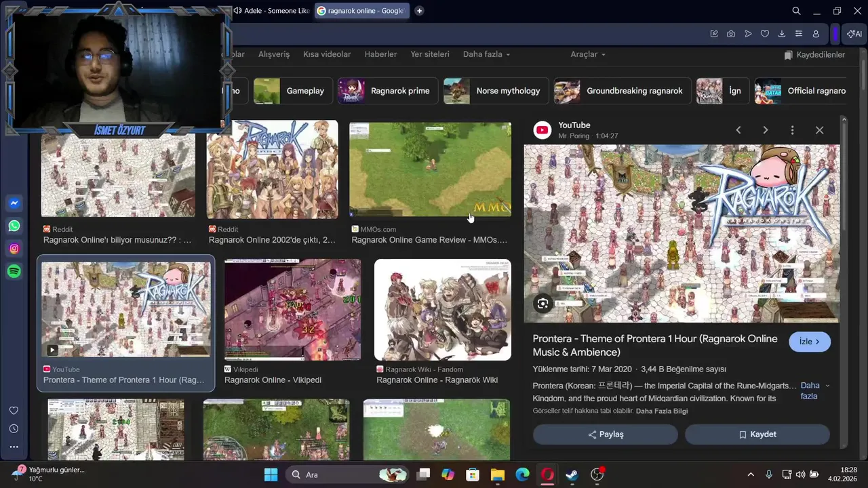Switch to the Alışveriş tab
This screenshot has height=488, width=868.
[274, 54]
